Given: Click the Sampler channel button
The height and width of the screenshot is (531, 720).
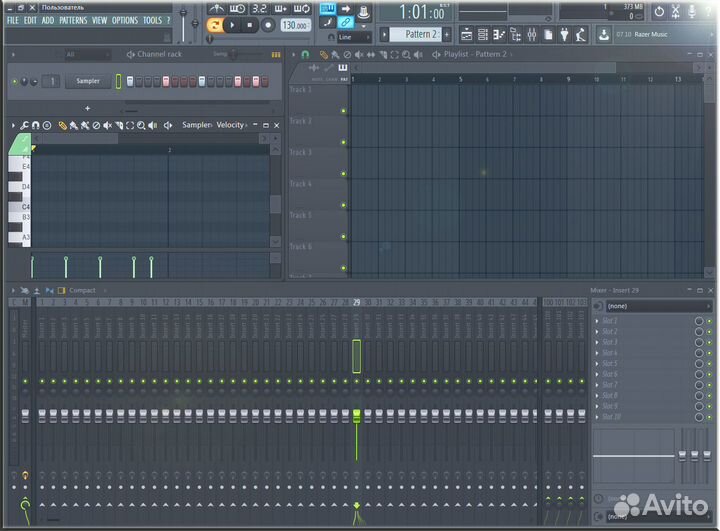Looking at the screenshot, I should point(88,81).
